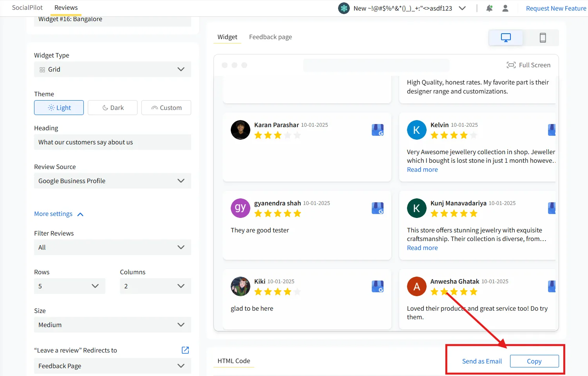Image resolution: width=588 pixels, height=376 pixels.
Task: Select the Dark theme
Action: pyautogui.click(x=112, y=107)
